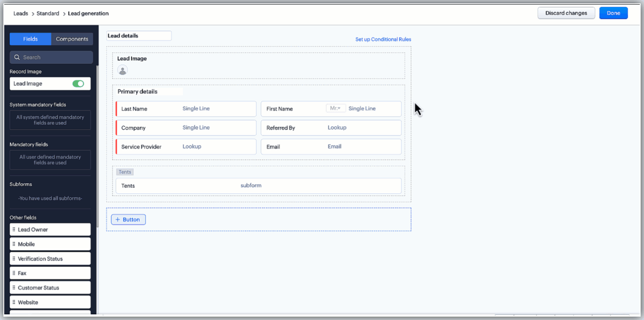Click the Leads breadcrumb link
Screen dimensions: 644x320
[x=21, y=13]
